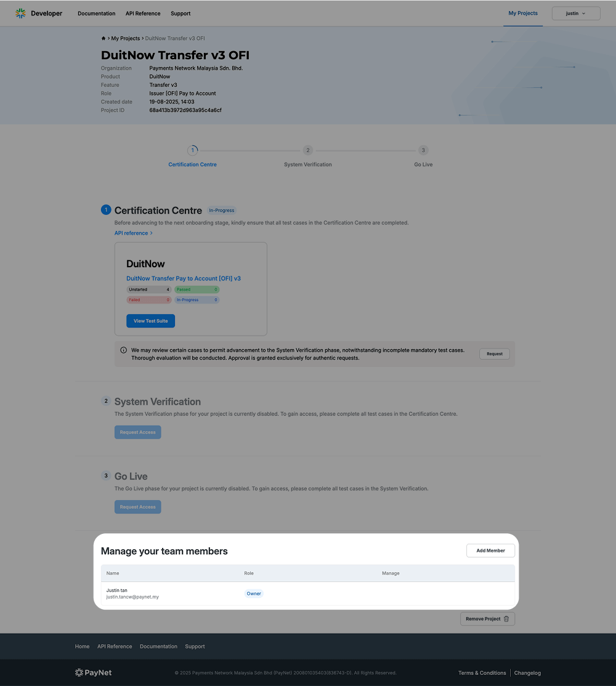This screenshot has height=686, width=616.
Task: Open the API reference link
Action: (x=134, y=233)
